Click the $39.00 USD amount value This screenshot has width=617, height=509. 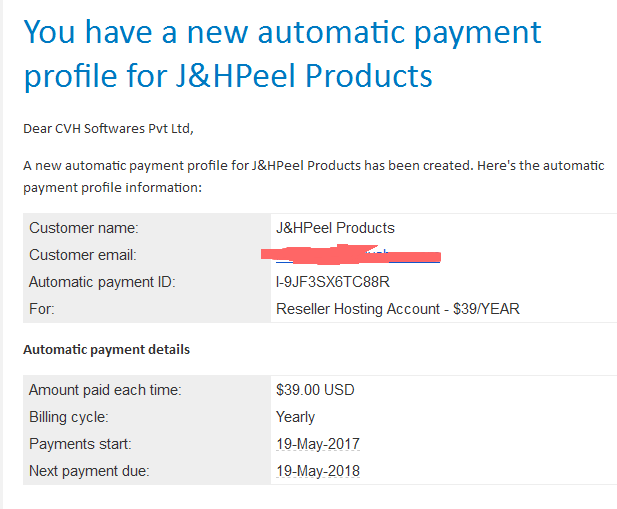(x=315, y=390)
